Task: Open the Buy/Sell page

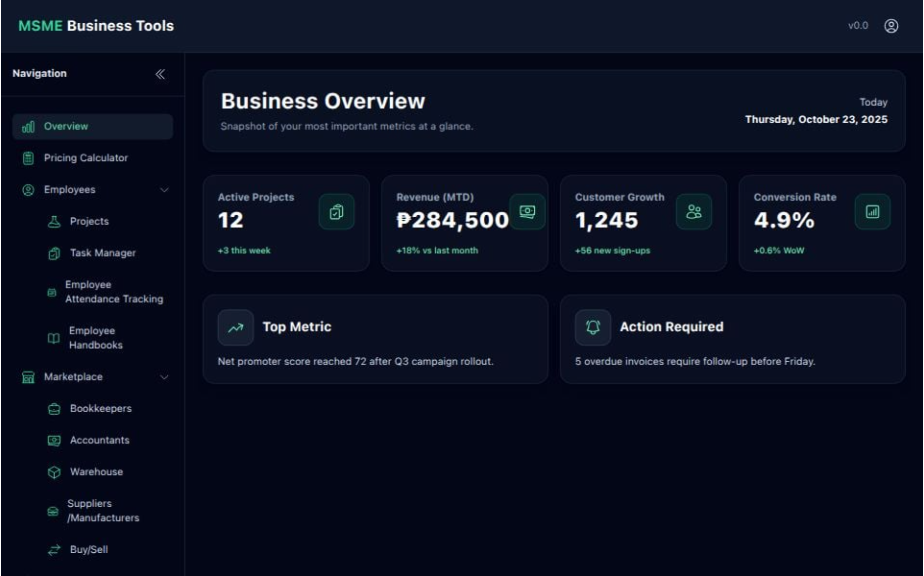Action: 89,550
